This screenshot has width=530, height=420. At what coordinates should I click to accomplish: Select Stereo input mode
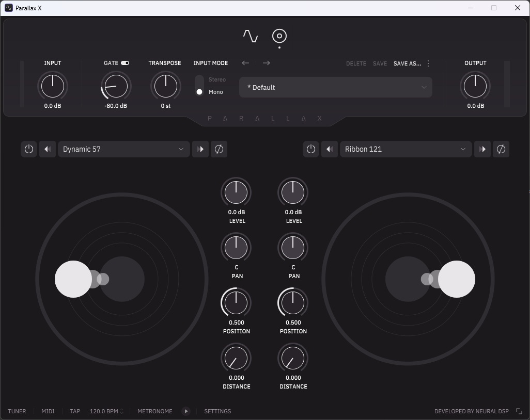click(217, 79)
